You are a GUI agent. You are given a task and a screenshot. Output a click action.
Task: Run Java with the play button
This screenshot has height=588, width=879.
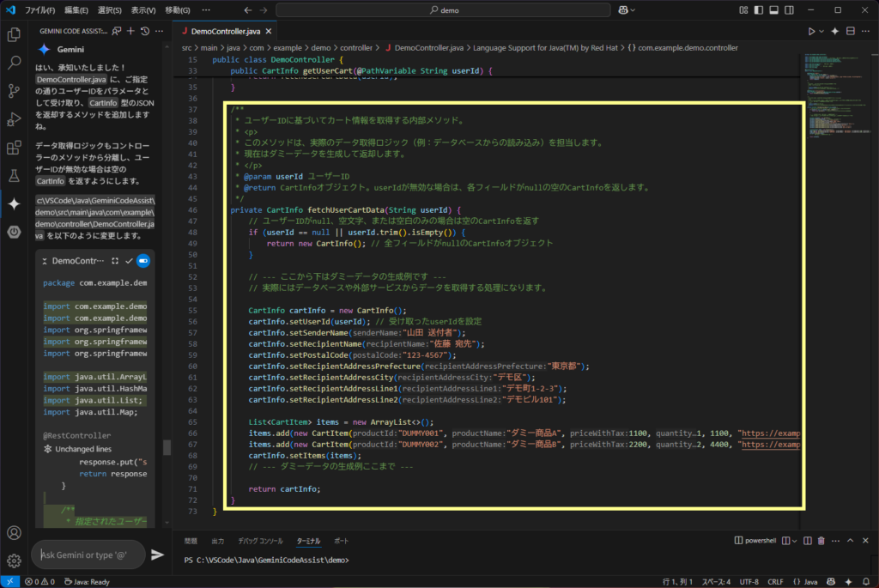click(811, 32)
